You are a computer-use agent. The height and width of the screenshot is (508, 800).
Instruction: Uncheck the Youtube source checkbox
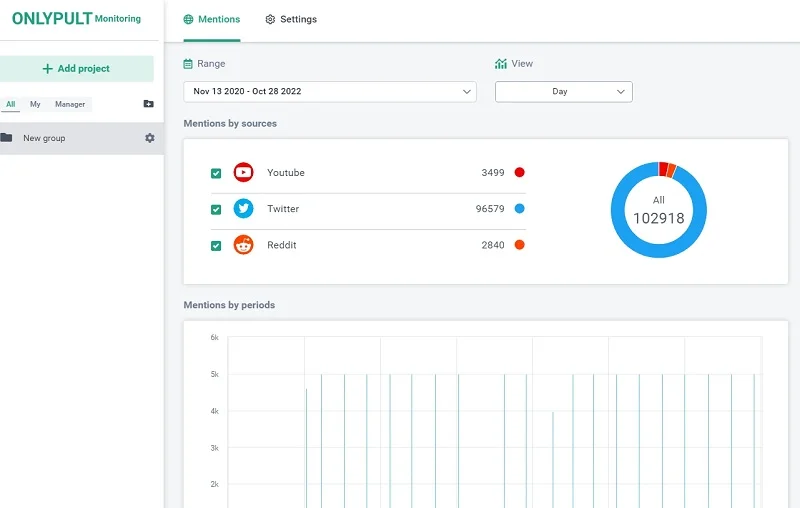coord(216,173)
